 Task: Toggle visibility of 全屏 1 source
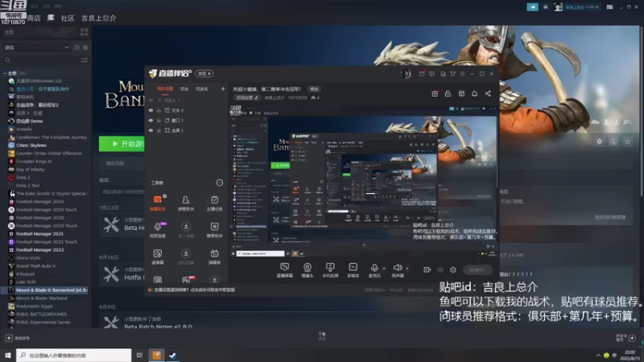tap(151, 130)
